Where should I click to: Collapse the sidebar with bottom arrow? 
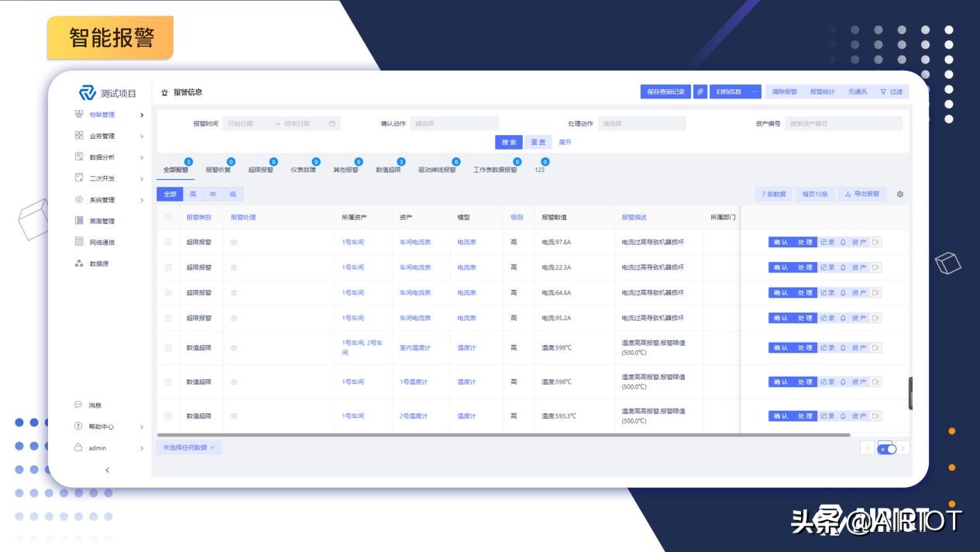tap(107, 470)
